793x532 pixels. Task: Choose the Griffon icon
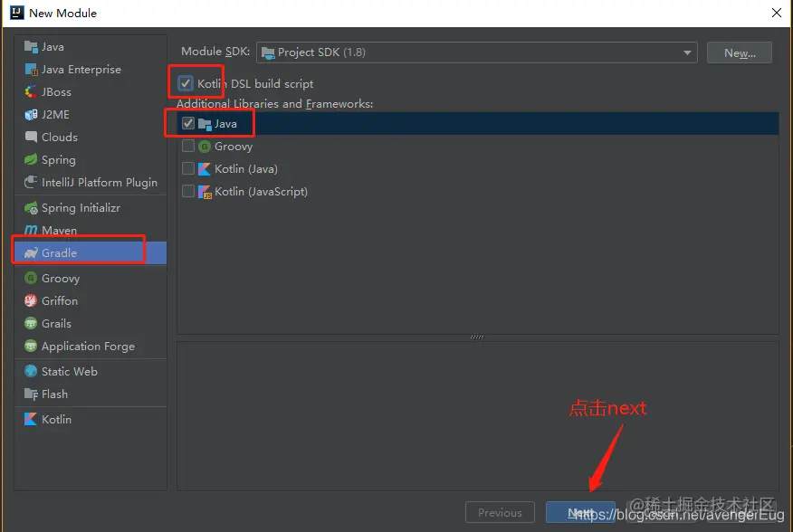coord(31,301)
